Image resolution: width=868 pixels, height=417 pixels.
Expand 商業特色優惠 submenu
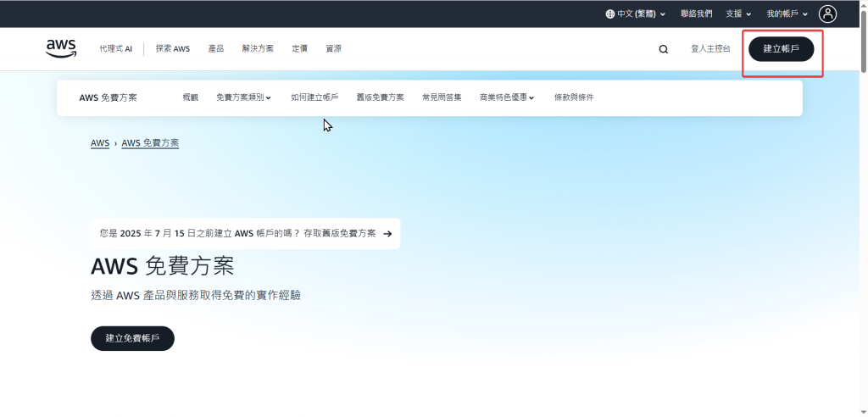507,97
